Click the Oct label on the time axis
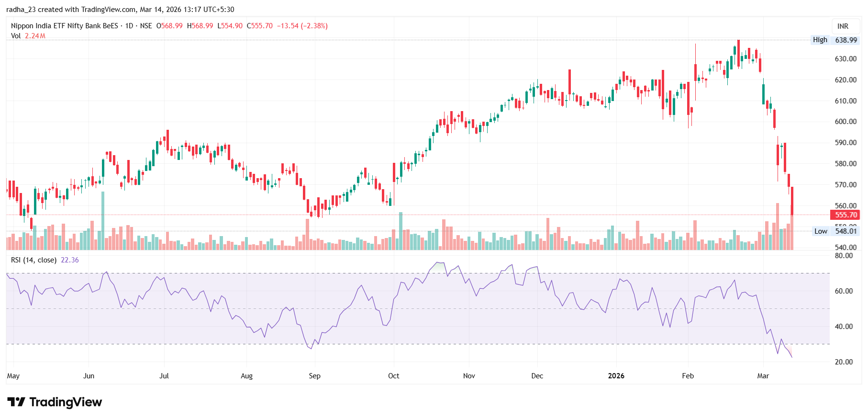 point(394,376)
